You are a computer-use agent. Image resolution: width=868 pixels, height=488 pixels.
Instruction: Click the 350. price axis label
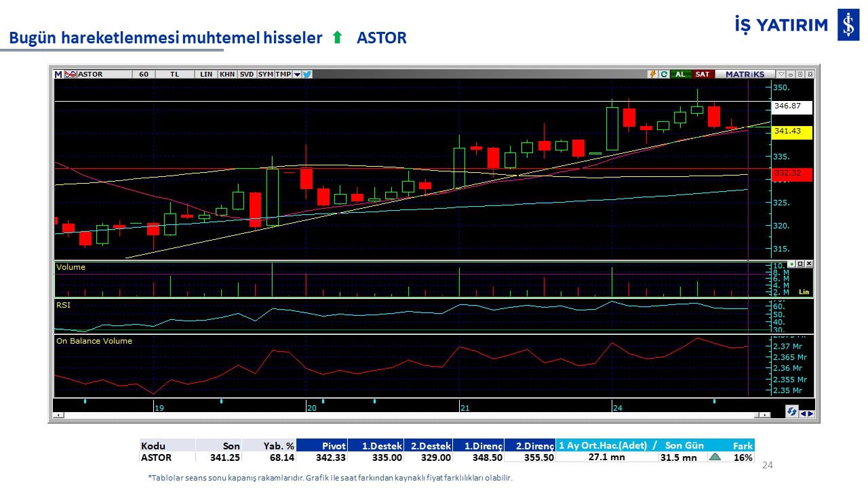pos(782,87)
